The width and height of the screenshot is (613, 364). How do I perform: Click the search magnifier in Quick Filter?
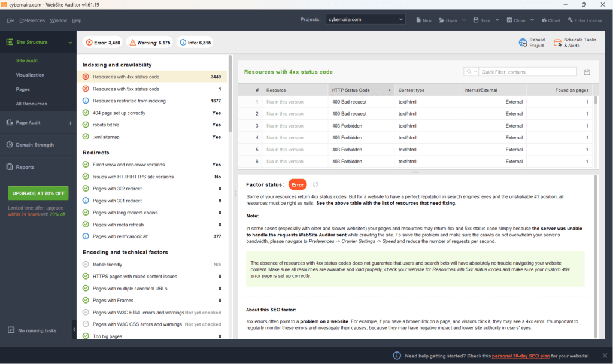[x=469, y=72]
